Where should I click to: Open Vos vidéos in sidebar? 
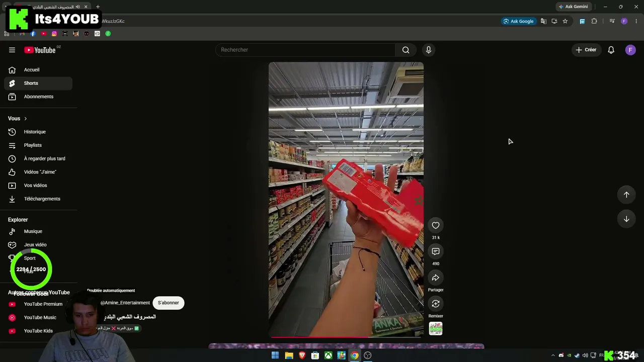(38, 186)
